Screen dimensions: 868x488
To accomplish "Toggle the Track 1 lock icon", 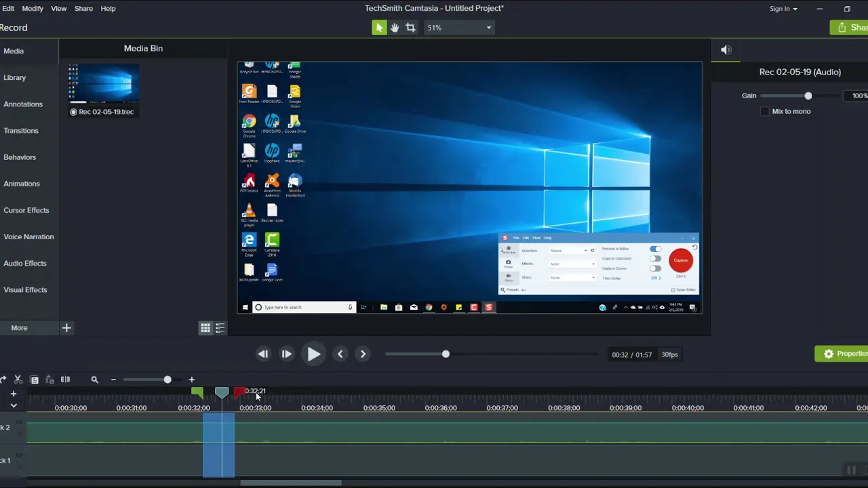I will tap(20, 466).
